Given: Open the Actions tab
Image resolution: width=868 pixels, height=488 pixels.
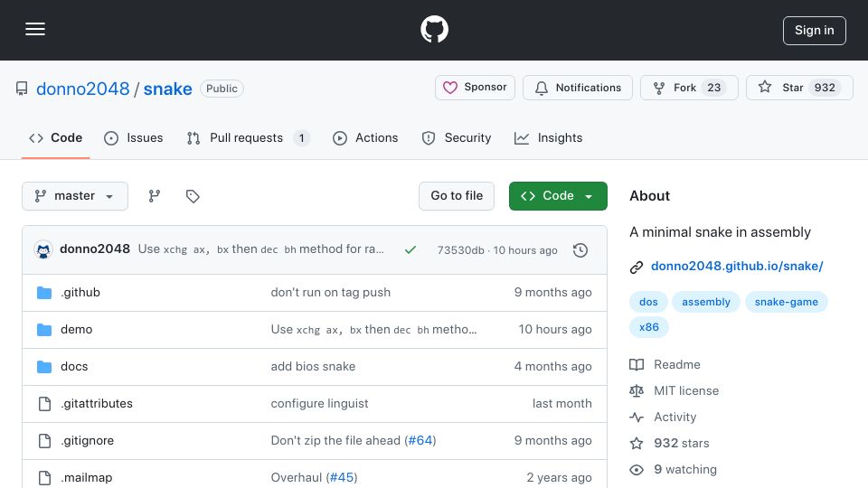Looking at the screenshot, I should coord(365,137).
